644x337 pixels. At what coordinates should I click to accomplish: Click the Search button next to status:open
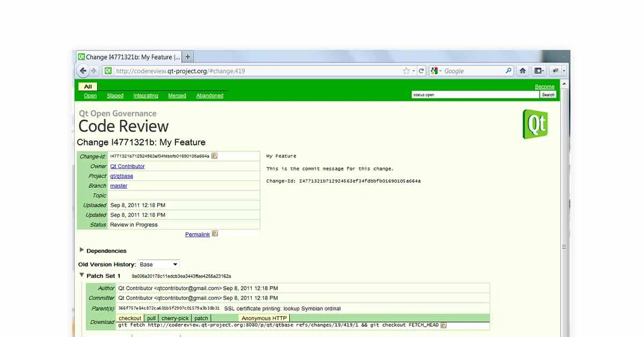(x=548, y=94)
